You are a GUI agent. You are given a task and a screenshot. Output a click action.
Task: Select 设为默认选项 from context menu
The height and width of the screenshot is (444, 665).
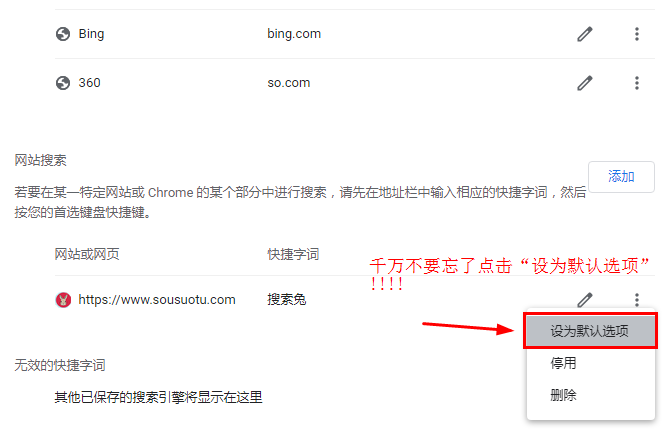(590, 331)
